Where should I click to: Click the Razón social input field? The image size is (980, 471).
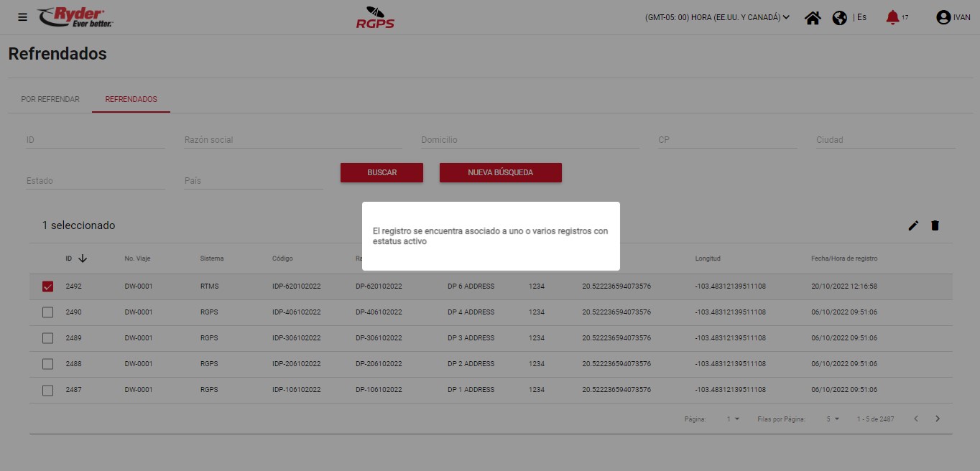[292, 140]
